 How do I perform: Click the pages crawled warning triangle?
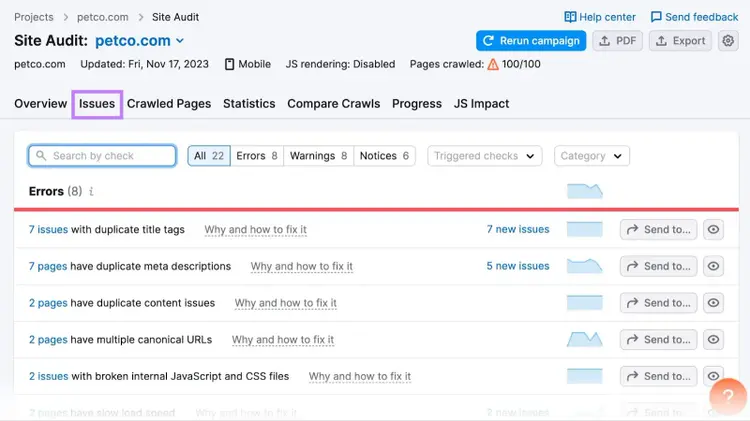click(x=493, y=64)
